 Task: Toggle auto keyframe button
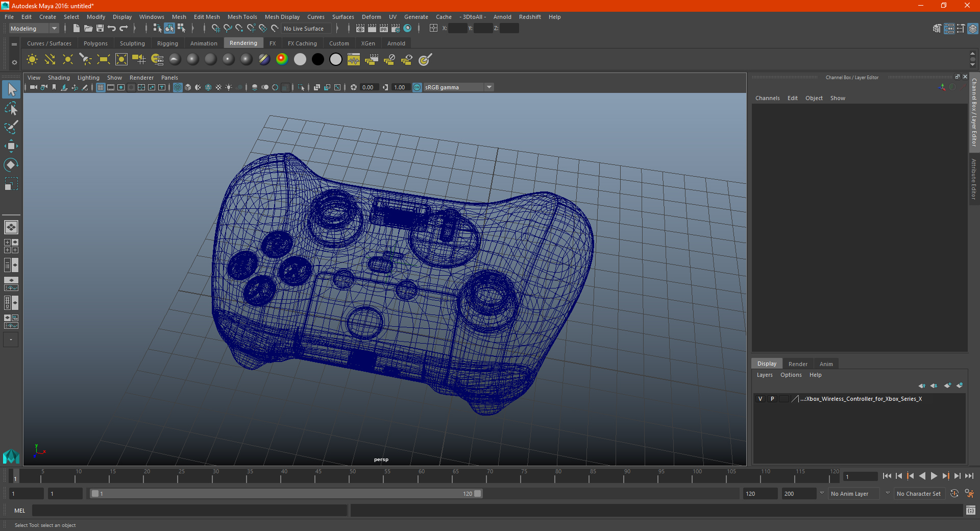tap(954, 494)
